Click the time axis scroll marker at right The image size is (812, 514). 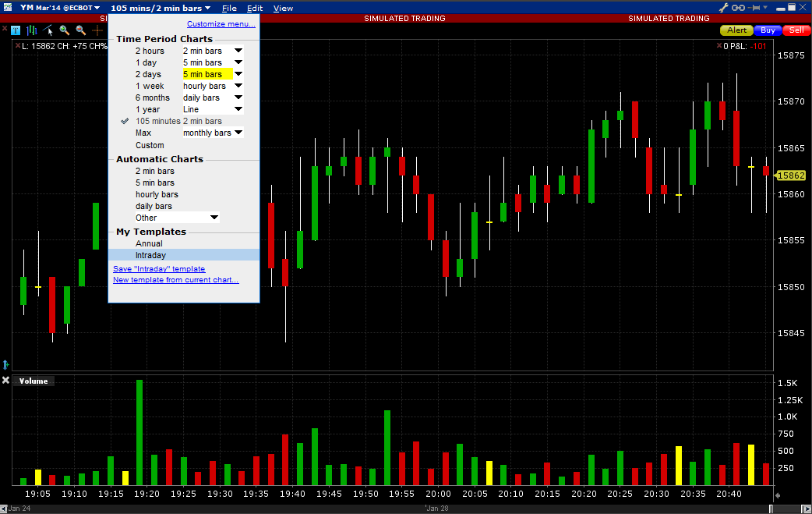coord(777,495)
